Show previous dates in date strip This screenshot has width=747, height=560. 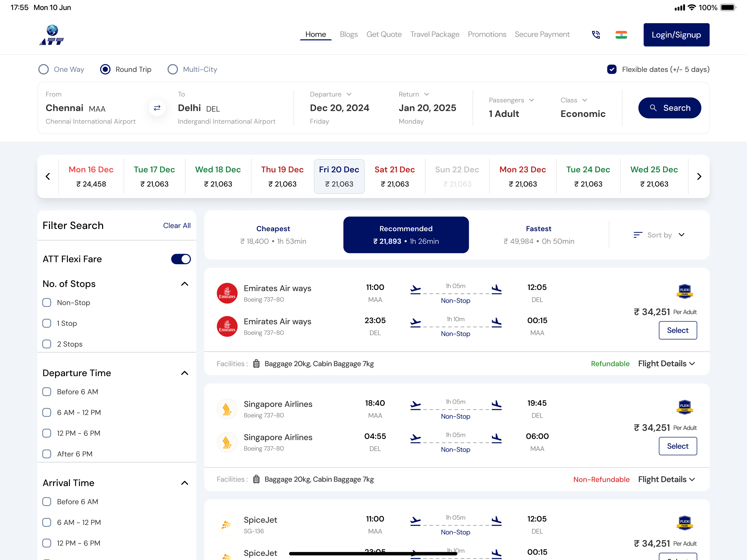tap(48, 177)
